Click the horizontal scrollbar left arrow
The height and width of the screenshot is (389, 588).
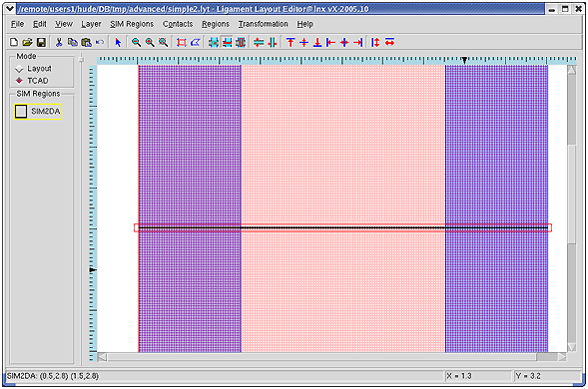pyautogui.click(x=102, y=357)
